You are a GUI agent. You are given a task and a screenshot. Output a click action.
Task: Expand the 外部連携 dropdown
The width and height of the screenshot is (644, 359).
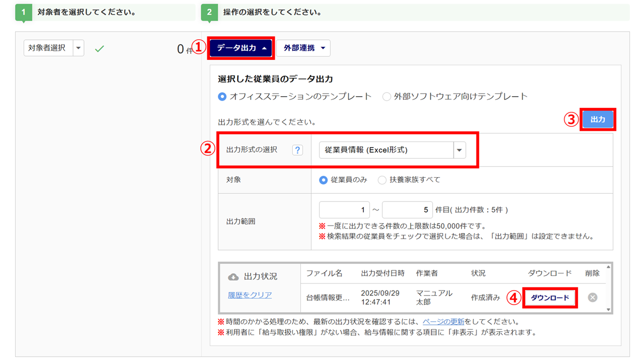tap(303, 48)
